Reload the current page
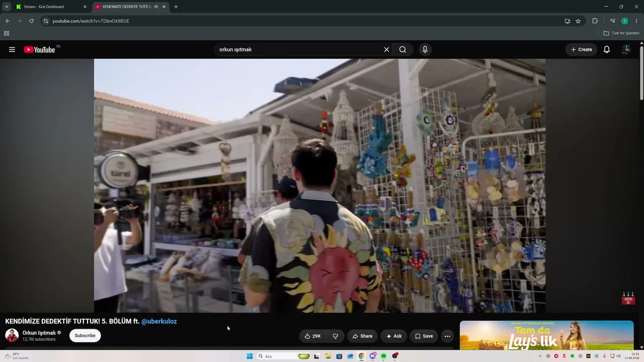 pyautogui.click(x=31, y=21)
